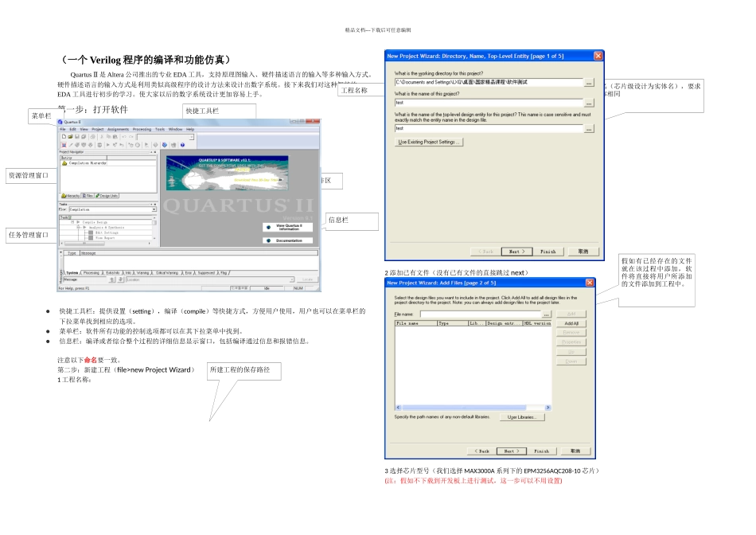Click Next in the page 1 wizard
The width and height of the screenshot is (756, 535).
pos(516,252)
